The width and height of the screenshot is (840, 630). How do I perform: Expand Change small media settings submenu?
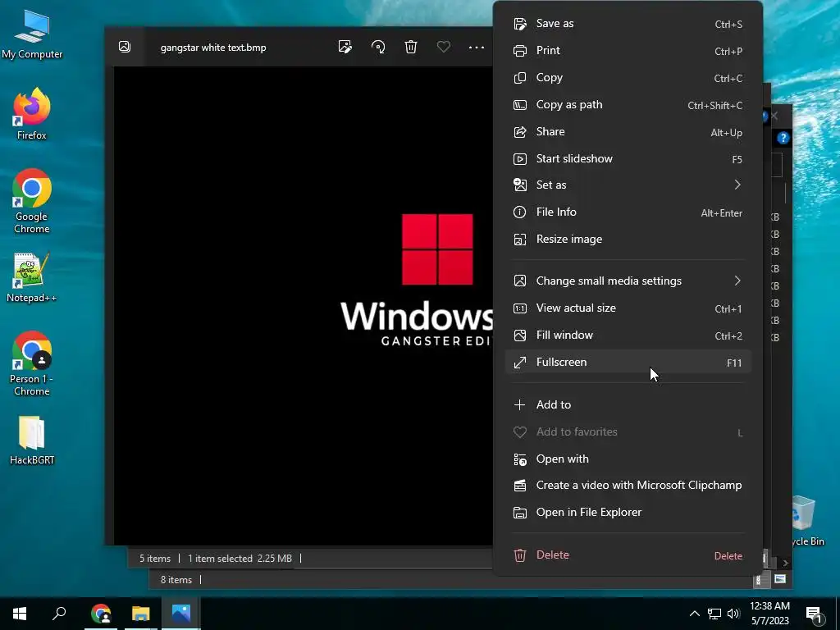click(628, 281)
